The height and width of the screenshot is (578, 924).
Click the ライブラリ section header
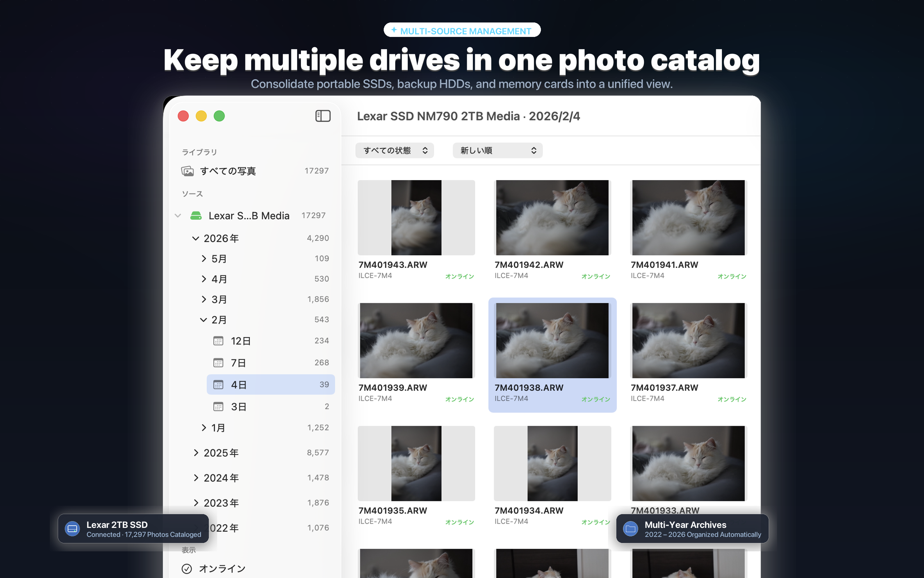pyautogui.click(x=199, y=152)
